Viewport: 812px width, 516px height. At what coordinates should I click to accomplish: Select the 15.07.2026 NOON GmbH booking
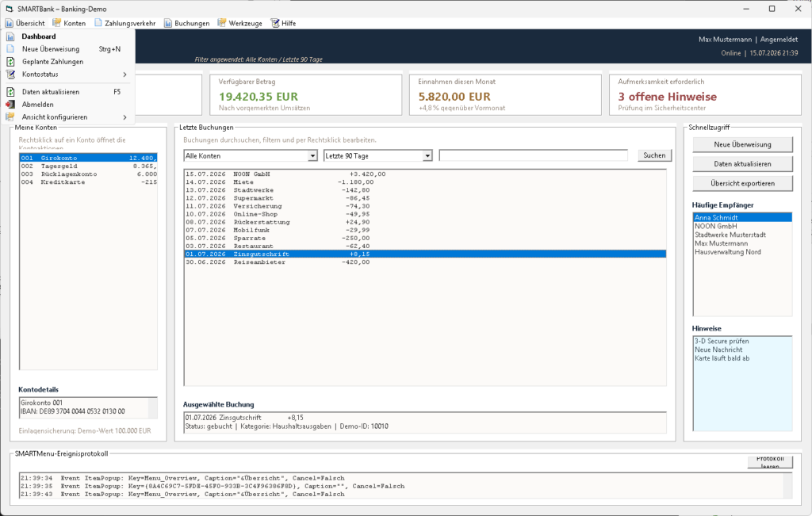[425, 174]
